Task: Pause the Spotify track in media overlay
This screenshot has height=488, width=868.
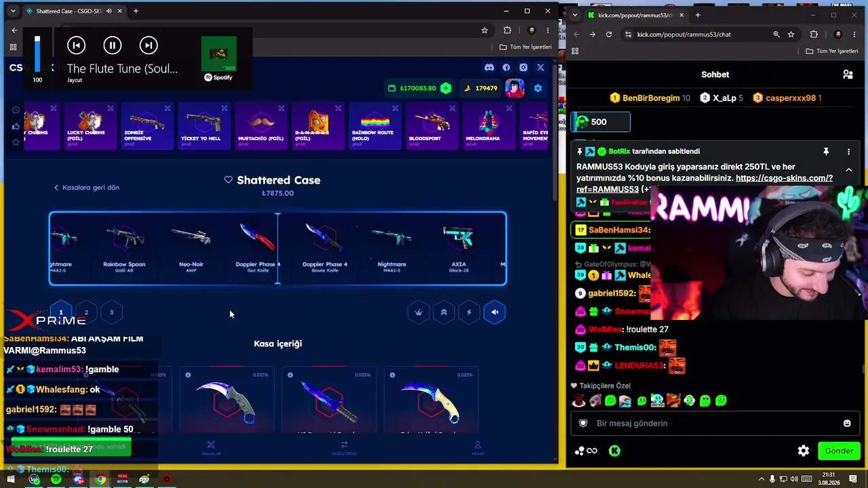Action: tap(113, 45)
